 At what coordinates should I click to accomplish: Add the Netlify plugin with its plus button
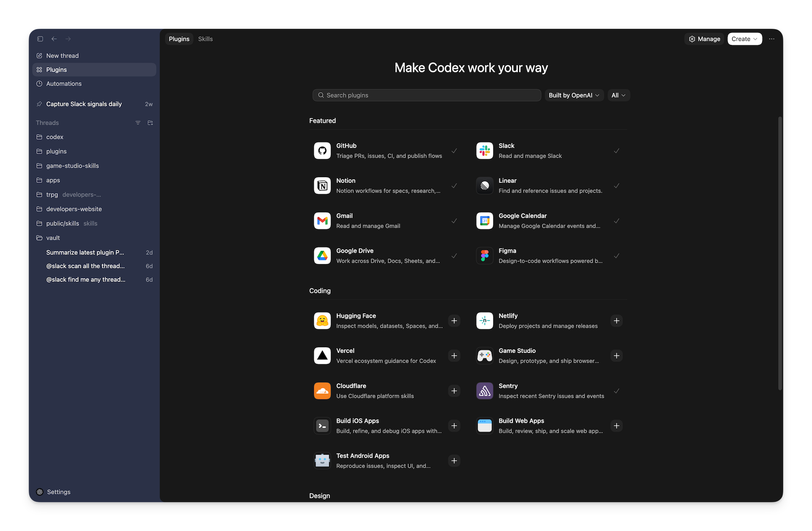click(617, 320)
